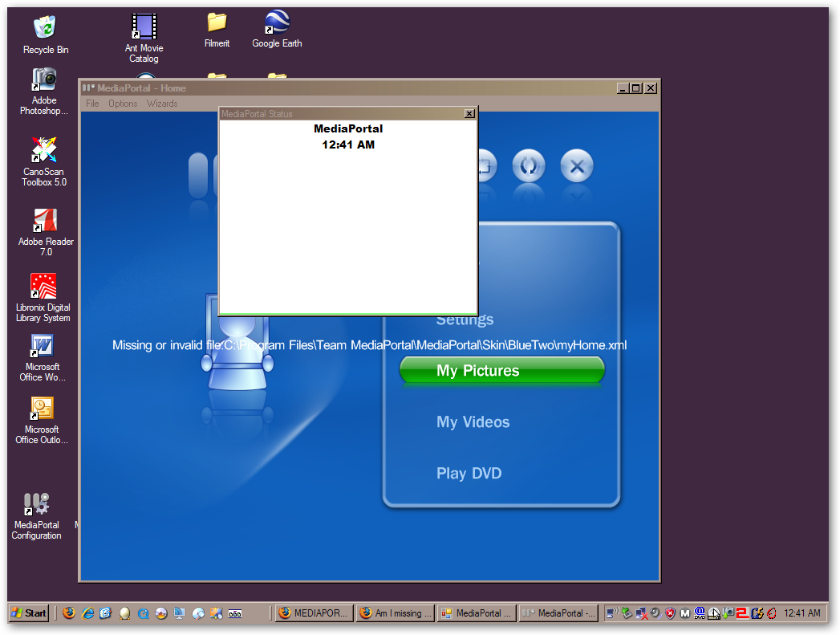Image resolution: width=840 pixels, height=635 pixels.
Task: Click the round restart arrows button
Action: tap(529, 167)
